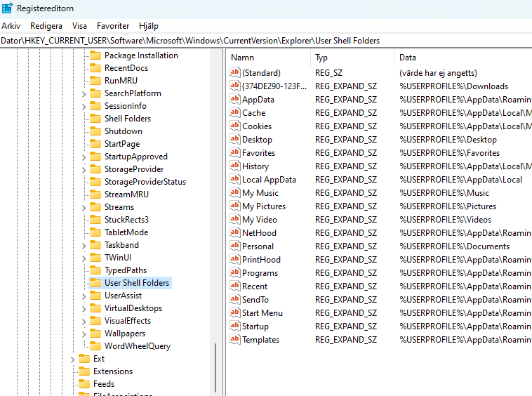Select the StorageProviderStatus folder icon
This screenshot has height=396, width=532.
pyautogui.click(x=95, y=182)
